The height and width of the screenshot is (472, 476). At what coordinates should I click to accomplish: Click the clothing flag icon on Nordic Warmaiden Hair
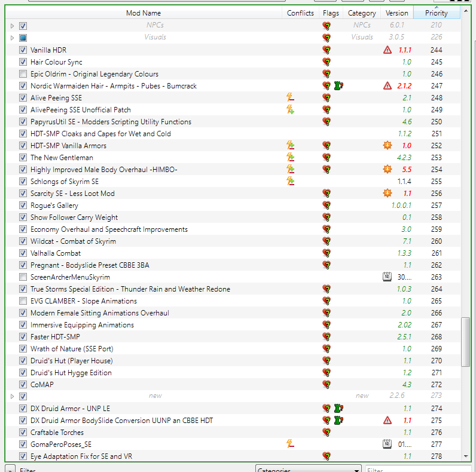(x=338, y=86)
